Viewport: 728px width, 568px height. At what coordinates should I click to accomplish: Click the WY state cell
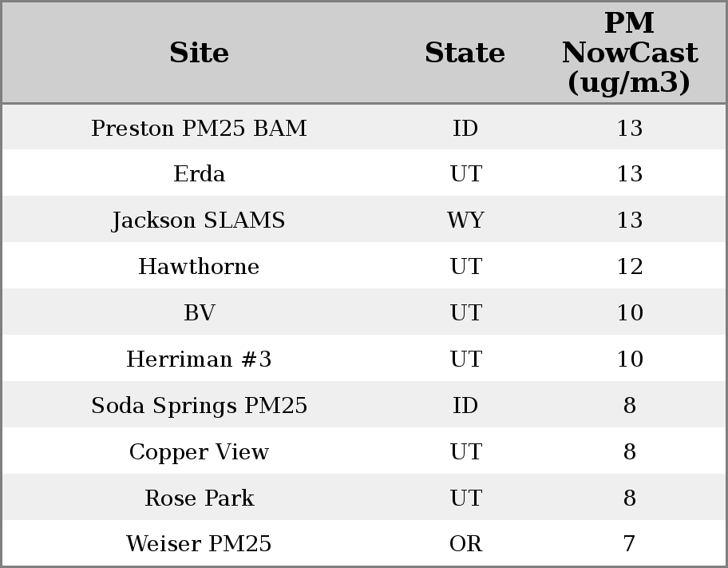tap(465, 220)
